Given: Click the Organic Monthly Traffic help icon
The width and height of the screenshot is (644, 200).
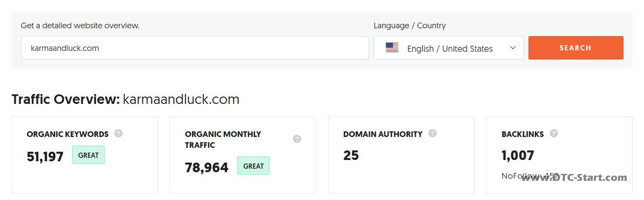Looking at the screenshot, I should pos(297,139).
